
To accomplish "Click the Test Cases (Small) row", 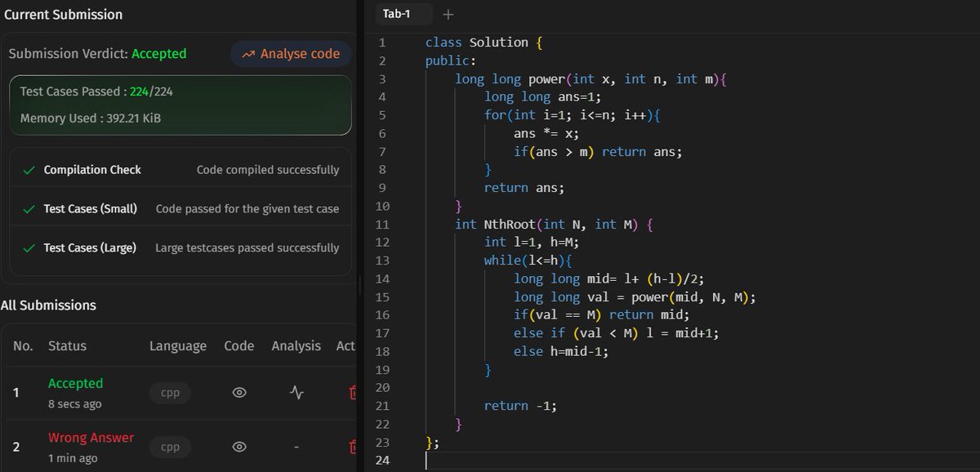I will tap(180, 209).
